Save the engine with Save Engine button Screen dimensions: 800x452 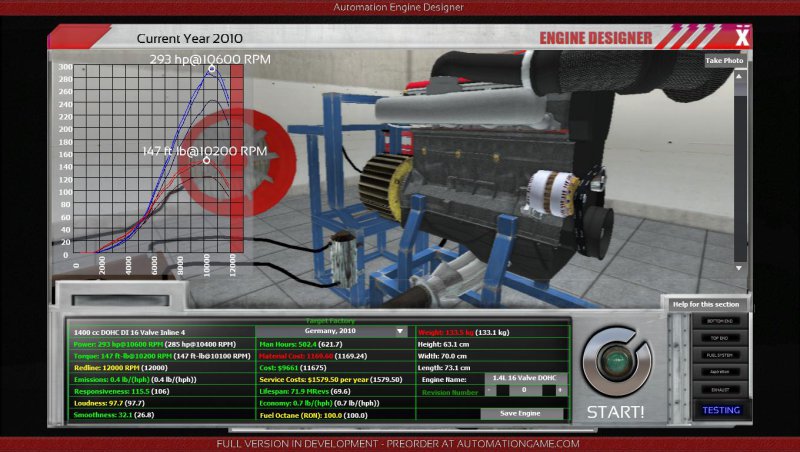pyautogui.click(x=522, y=413)
